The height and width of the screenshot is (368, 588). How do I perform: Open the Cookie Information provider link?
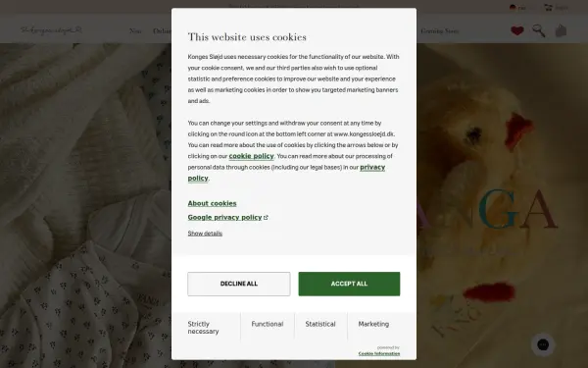tap(379, 353)
